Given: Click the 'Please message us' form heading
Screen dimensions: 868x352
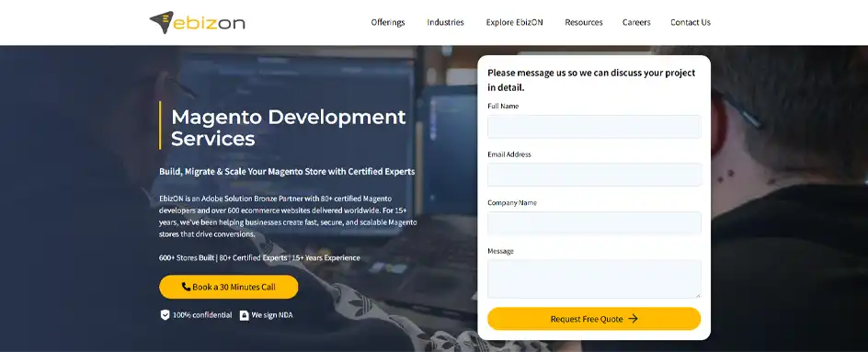Looking at the screenshot, I should click(591, 80).
